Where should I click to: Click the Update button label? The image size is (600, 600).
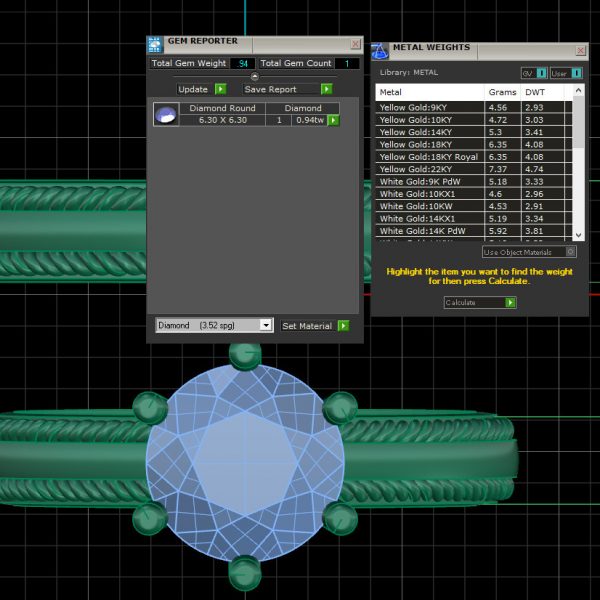click(192, 89)
